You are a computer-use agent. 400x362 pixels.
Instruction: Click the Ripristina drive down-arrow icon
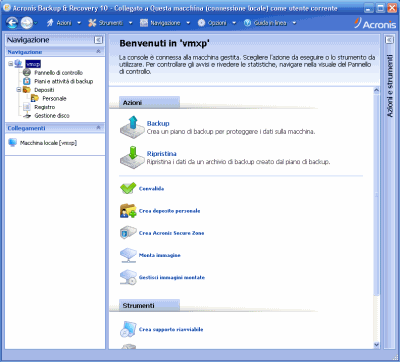pos(132,157)
